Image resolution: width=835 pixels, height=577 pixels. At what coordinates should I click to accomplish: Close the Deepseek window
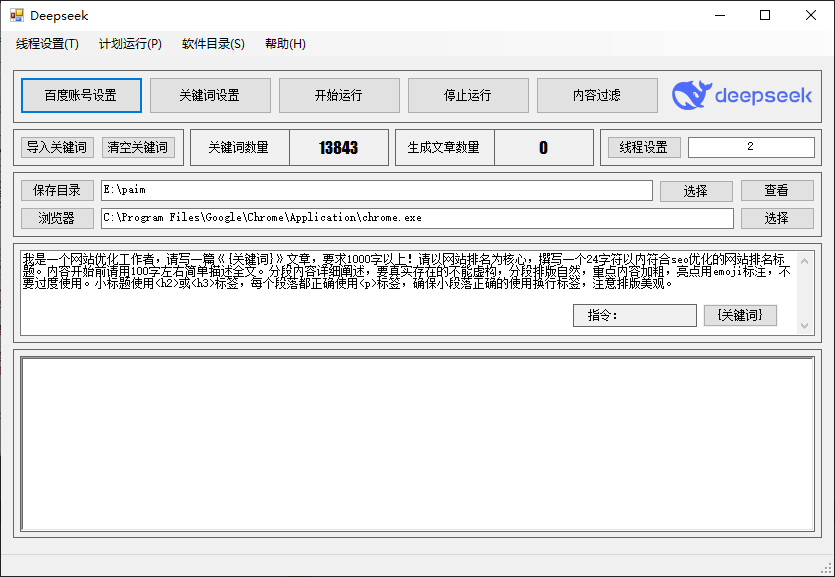coord(811,15)
